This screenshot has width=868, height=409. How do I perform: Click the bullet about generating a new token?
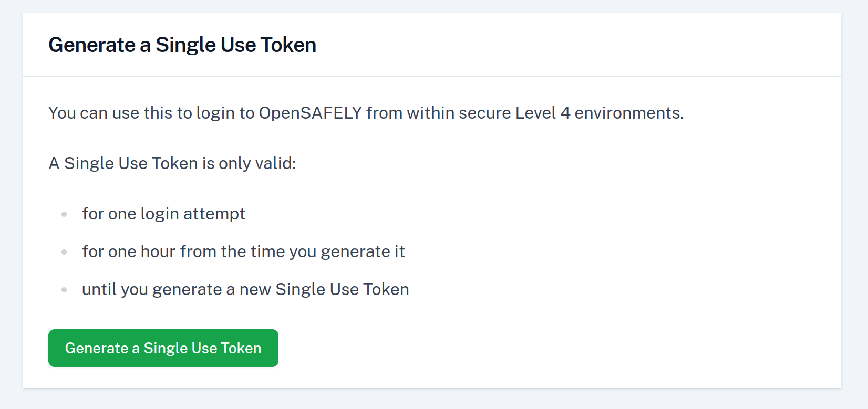245,289
